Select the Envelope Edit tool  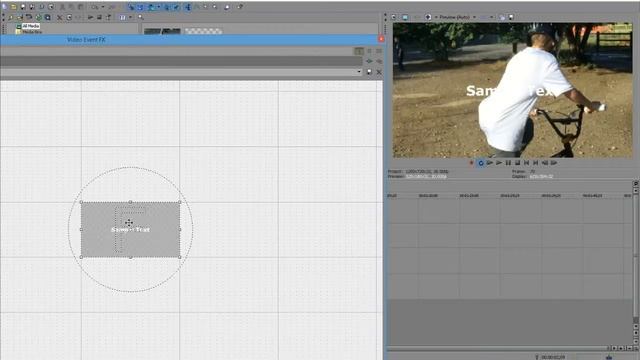[x=196, y=7]
